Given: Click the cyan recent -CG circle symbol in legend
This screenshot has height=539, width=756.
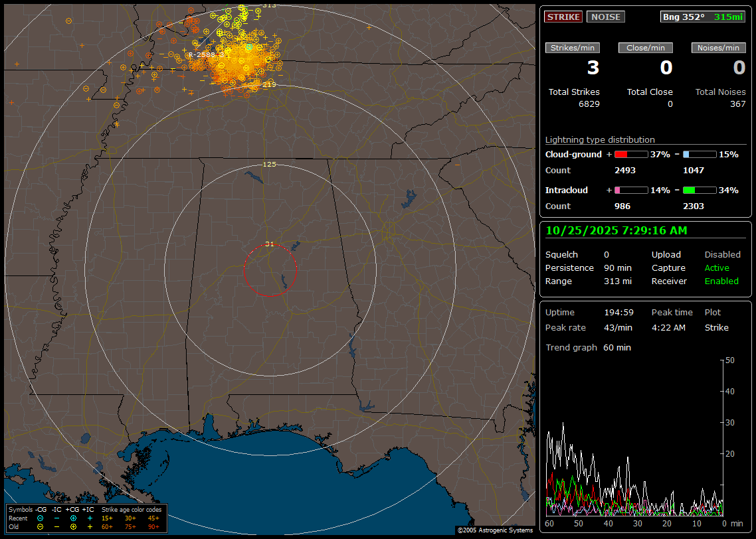Looking at the screenshot, I should click(41, 518).
